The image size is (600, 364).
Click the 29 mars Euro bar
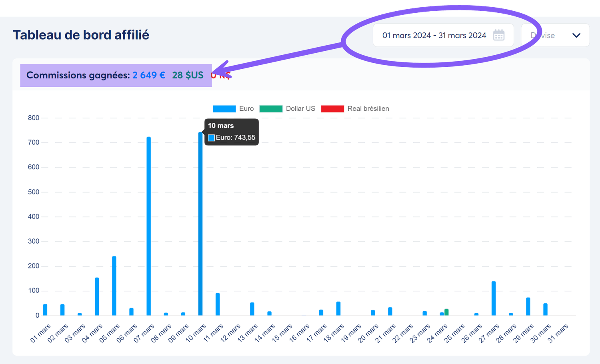click(528, 306)
